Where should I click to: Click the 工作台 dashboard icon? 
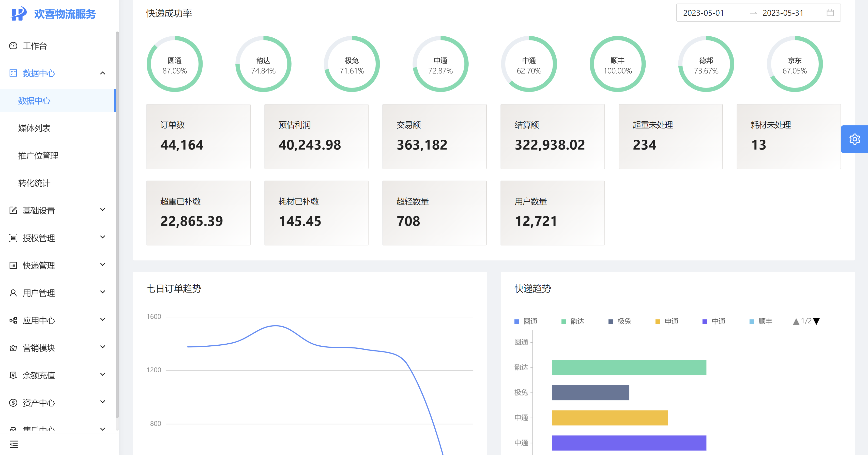point(13,46)
